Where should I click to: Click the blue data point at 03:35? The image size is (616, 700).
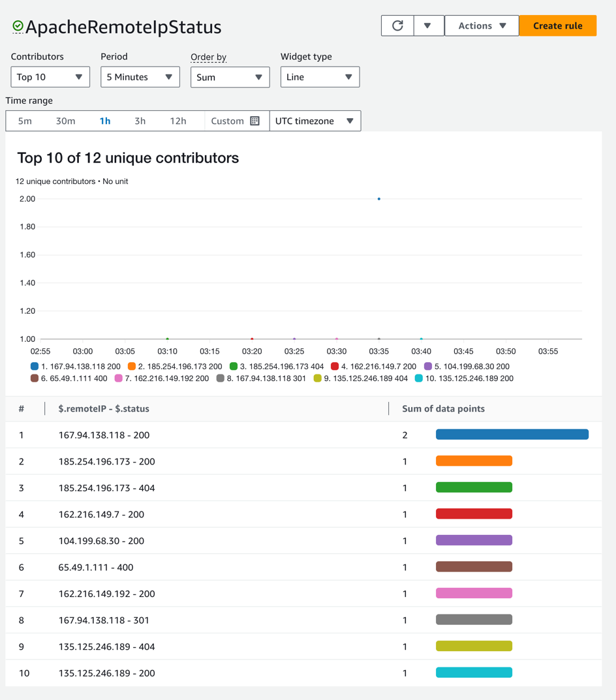(379, 199)
